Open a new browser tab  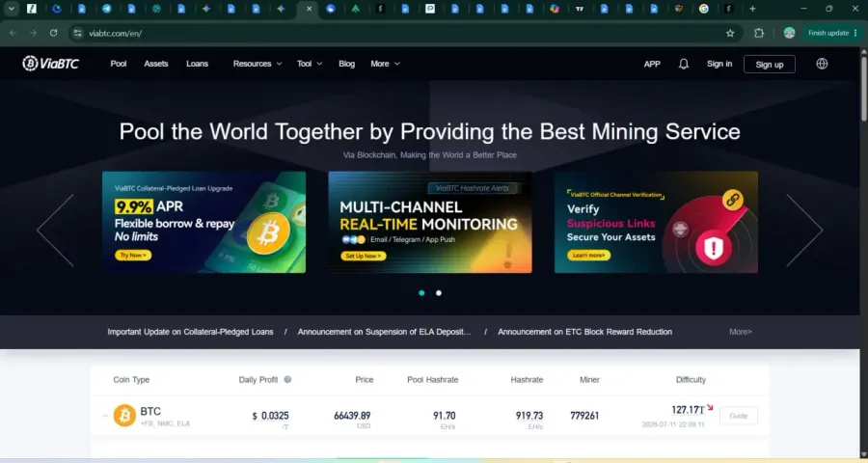pyautogui.click(x=752, y=9)
